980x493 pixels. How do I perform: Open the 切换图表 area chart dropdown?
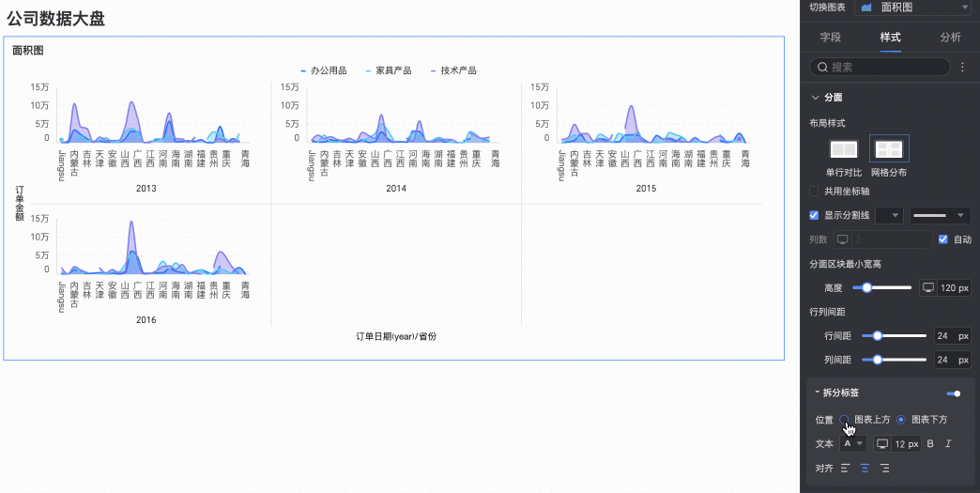[x=911, y=7]
